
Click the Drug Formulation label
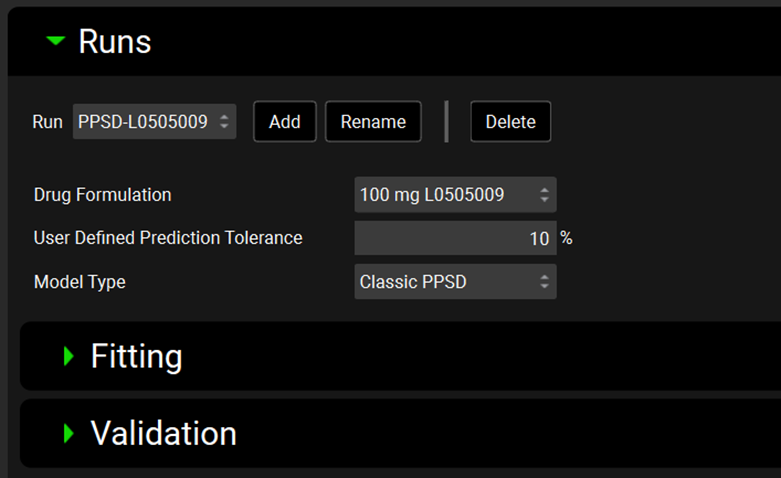(103, 195)
